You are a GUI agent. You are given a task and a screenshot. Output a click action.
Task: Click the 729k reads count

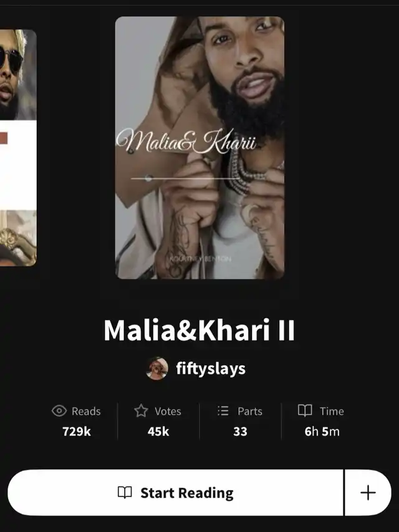pyautogui.click(x=77, y=432)
